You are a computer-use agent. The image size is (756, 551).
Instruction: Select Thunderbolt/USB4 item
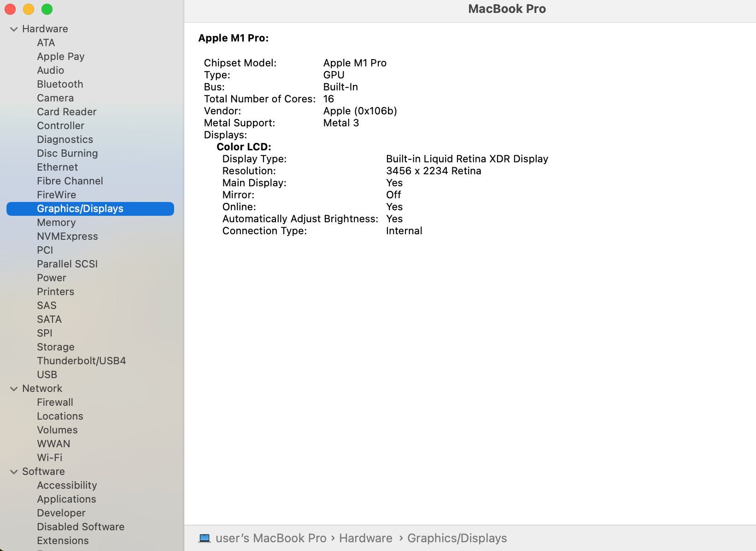(x=82, y=361)
